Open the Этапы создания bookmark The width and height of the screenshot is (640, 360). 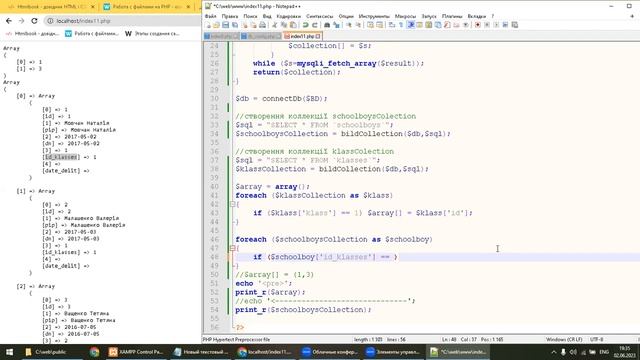152,34
